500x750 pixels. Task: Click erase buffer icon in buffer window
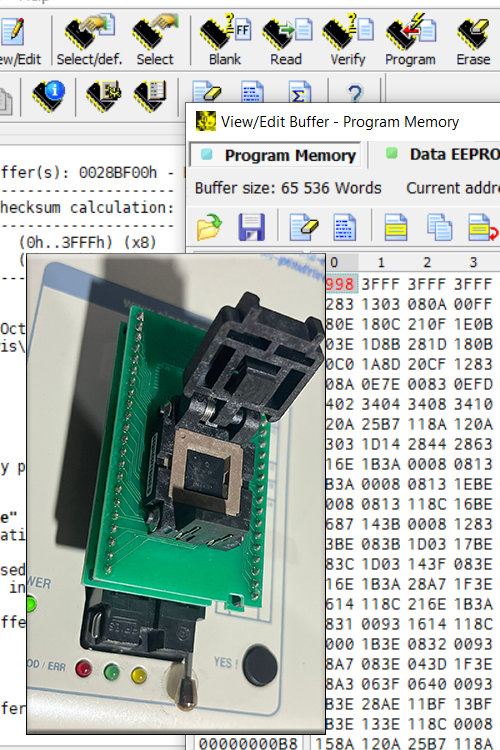304,227
